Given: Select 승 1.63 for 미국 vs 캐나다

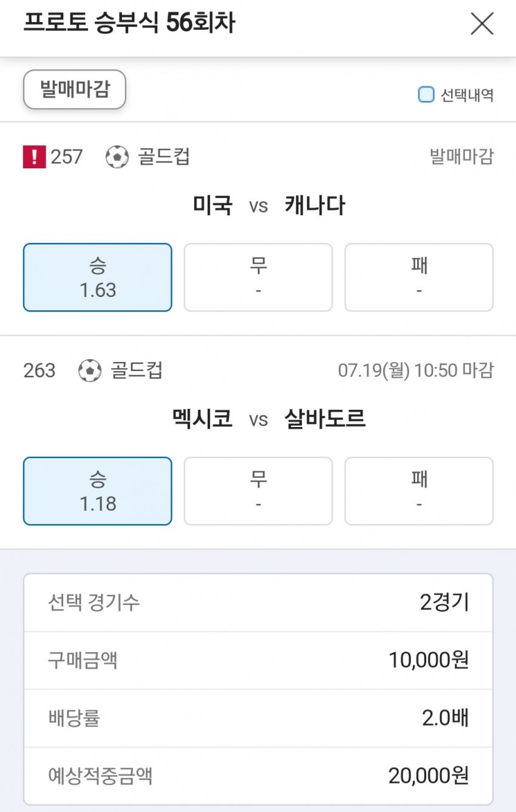Looking at the screenshot, I should (x=98, y=278).
